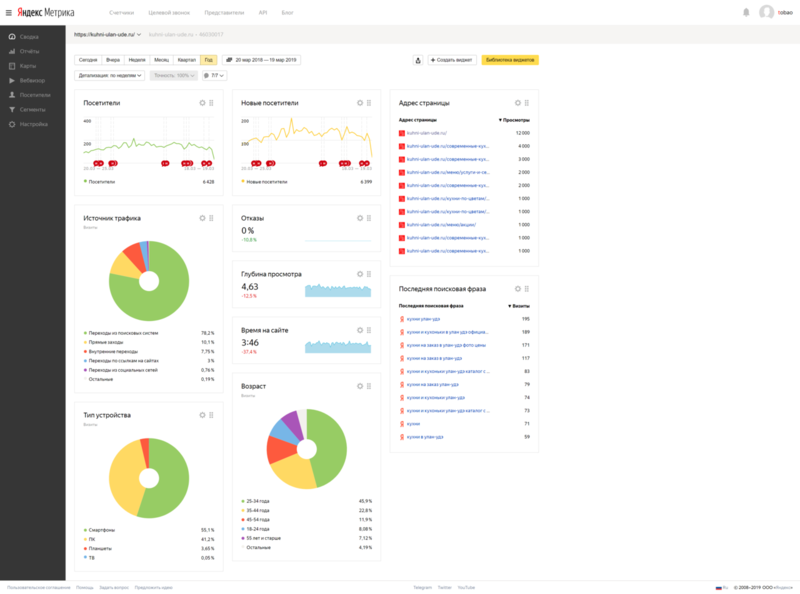Click gear icon on Тип устройства widget
Viewport: 800px width, 594px height.
[202, 414]
